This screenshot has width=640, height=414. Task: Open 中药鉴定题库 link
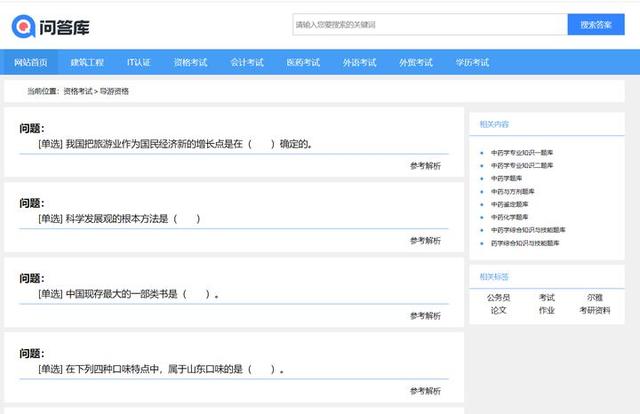point(510,204)
